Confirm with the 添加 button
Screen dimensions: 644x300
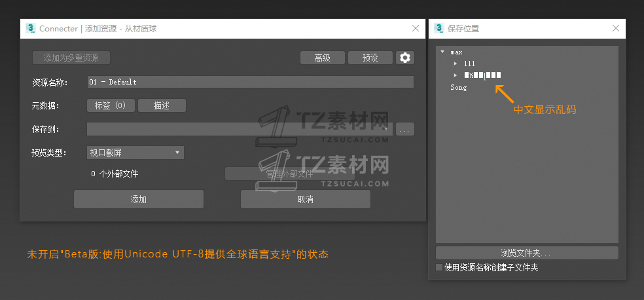pos(139,199)
